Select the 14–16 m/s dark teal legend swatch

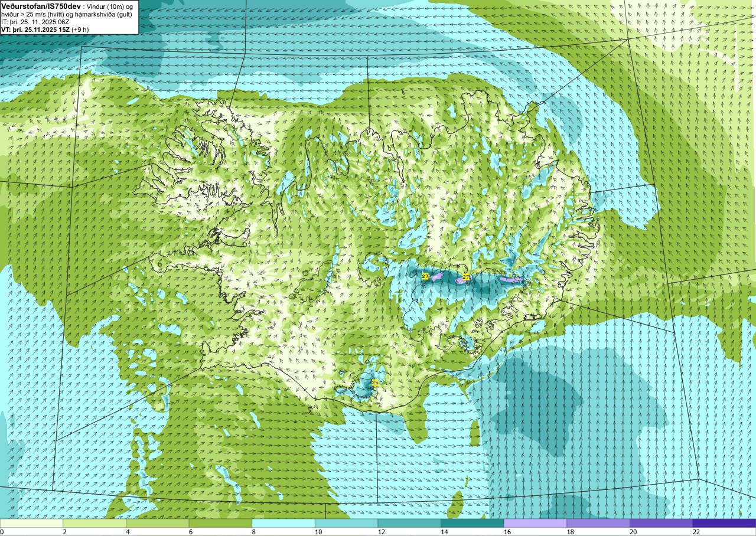[472, 523]
